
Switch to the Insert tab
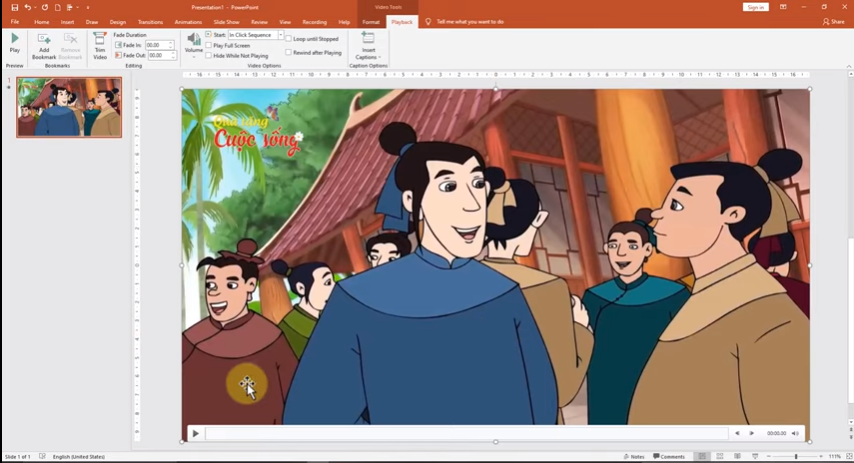[68, 22]
